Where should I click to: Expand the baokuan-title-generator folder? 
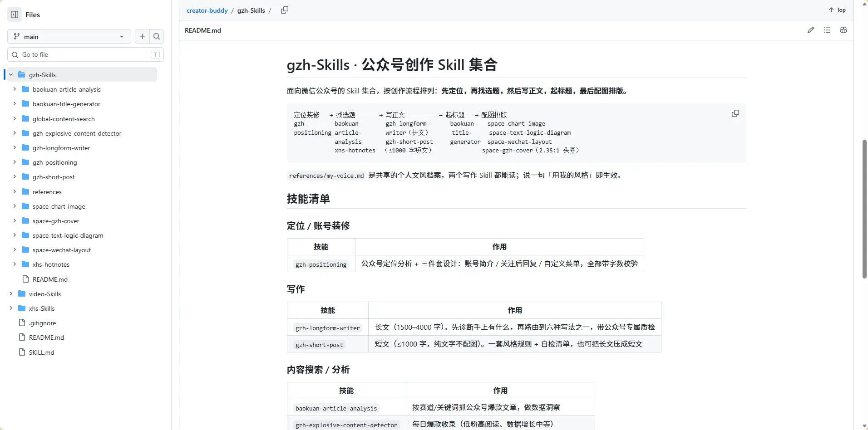point(15,104)
